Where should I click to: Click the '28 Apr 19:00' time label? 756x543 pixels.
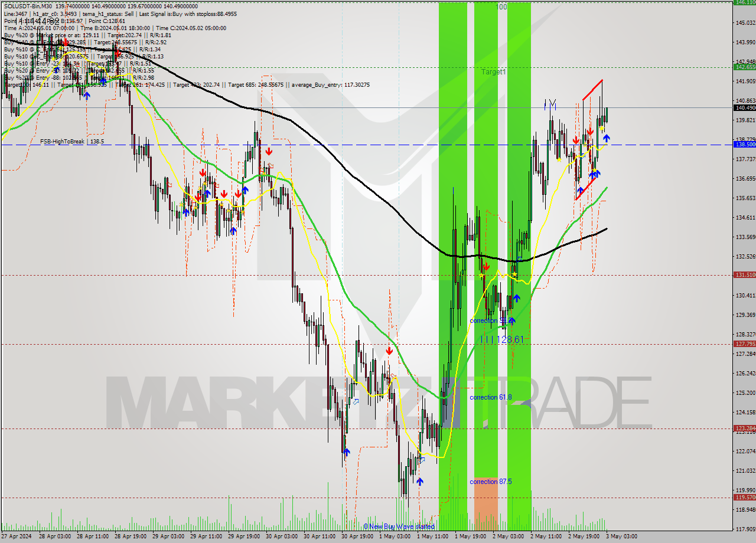[x=131, y=537]
